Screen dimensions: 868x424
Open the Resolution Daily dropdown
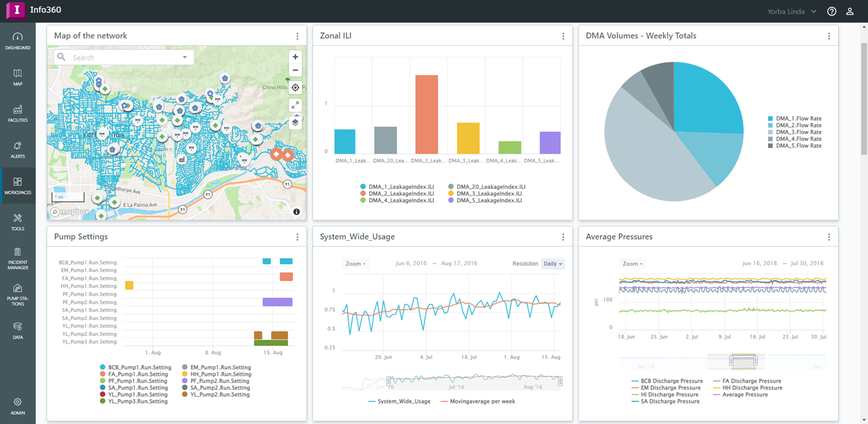coord(553,264)
